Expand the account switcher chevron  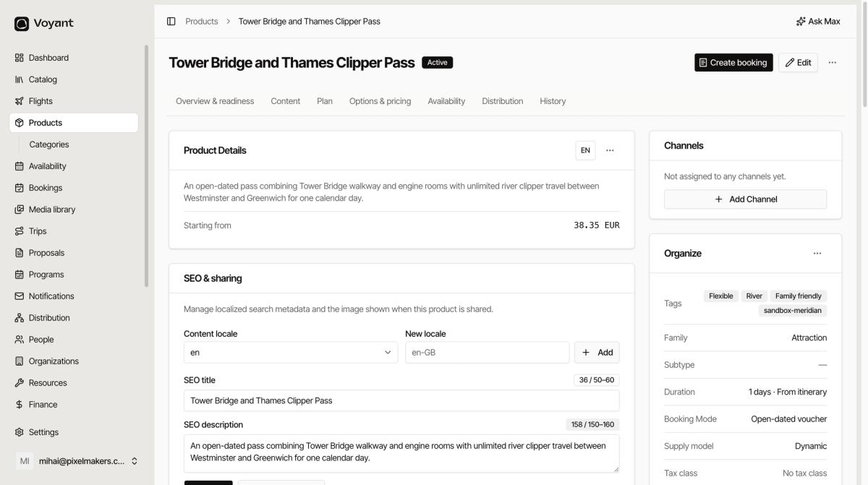point(135,461)
